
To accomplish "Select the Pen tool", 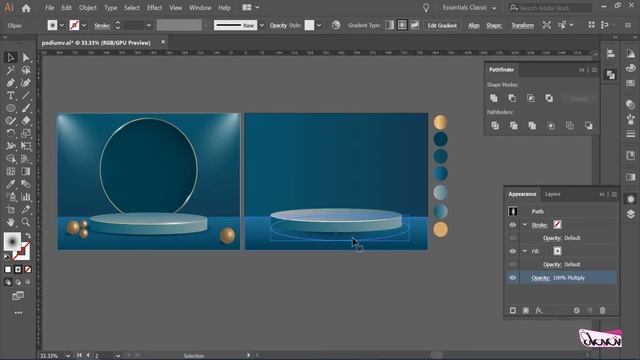I will coord(11,83).
